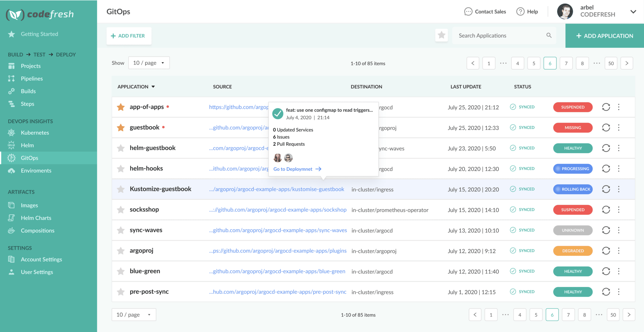Go to next page in top pagination
The height and width of the screenshot is (332, 644).
pyautogui.click(x=627, y=63)
